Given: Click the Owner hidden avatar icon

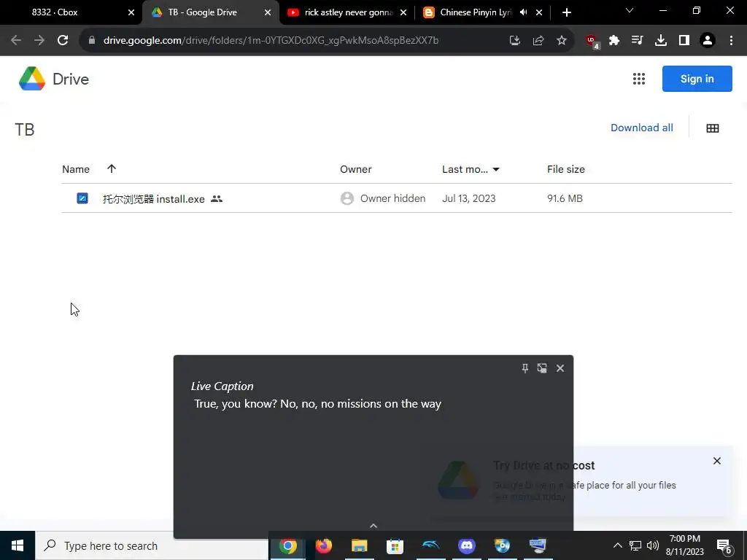Looking at the screenshot, I should (x=347, y=198).
